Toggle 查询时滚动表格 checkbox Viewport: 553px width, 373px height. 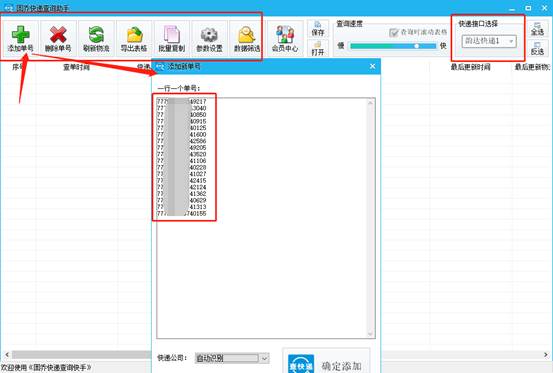point(394,32)
